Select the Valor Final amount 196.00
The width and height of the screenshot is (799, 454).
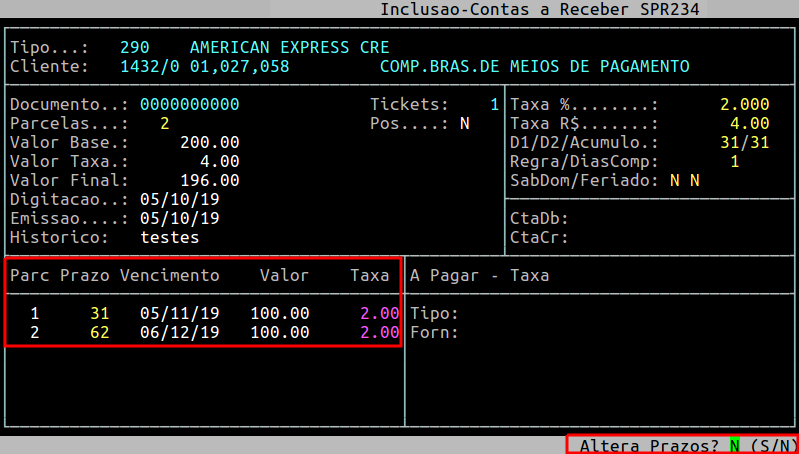[x=209, y=180]
